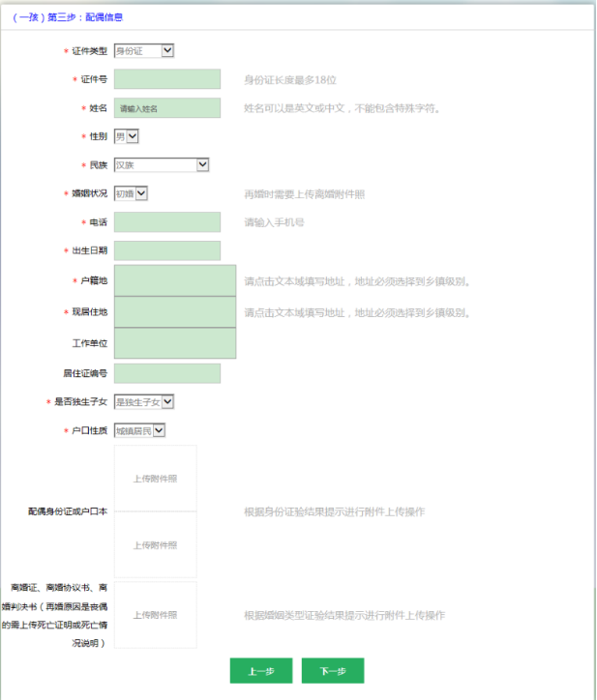
Task: Open the 是否独生子女 dropdown
Action: tap(143, 401)
